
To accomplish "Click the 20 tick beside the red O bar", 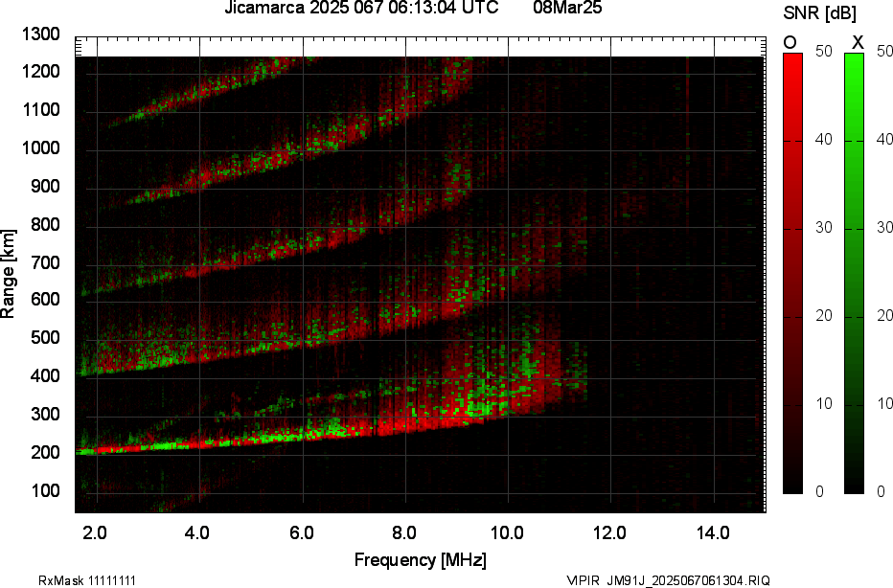I will [x=824, y=316].
